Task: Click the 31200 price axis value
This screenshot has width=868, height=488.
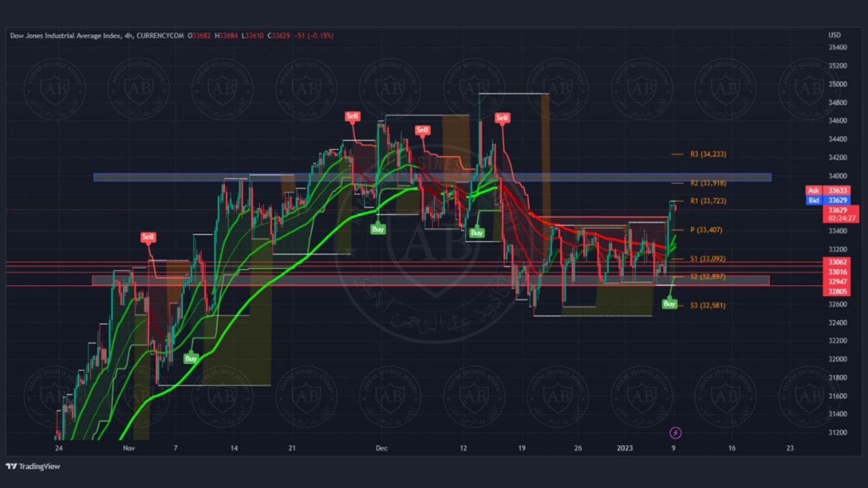Action: [x=837, y=432]
